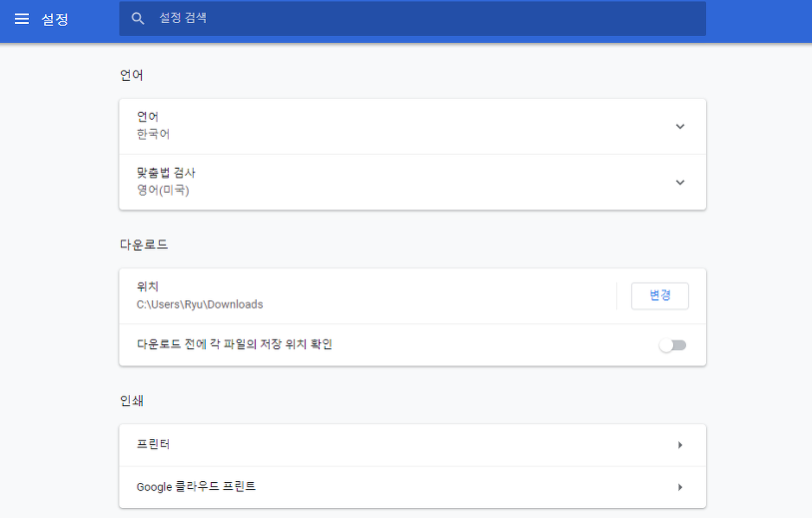Click the 한국어 language value
The image size is (812, 518).
tap(153, 134)
